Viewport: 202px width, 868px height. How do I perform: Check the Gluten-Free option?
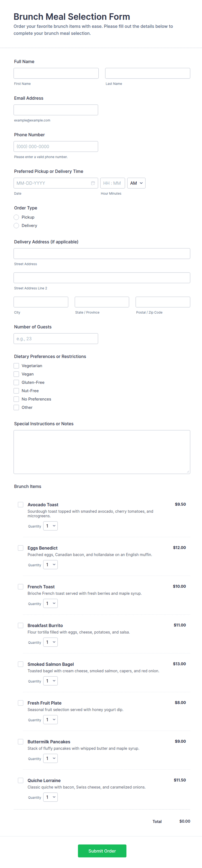[16, 382]
